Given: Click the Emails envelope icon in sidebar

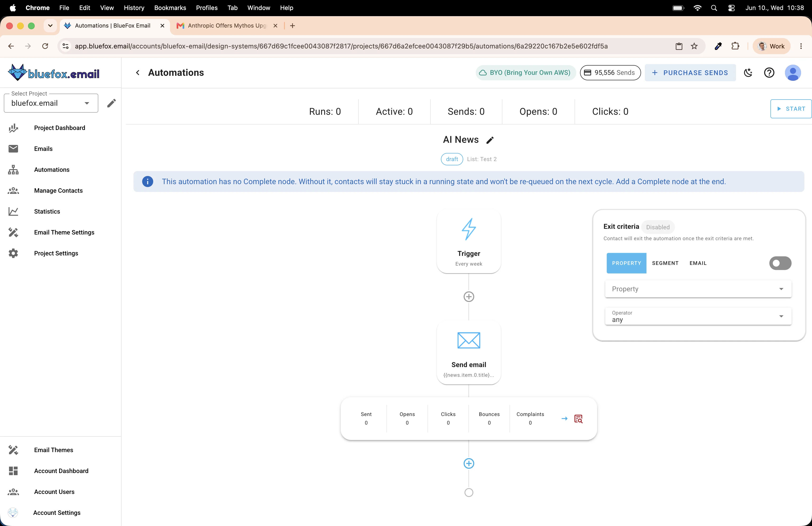Looking at the screenshot, I should 13,149.
